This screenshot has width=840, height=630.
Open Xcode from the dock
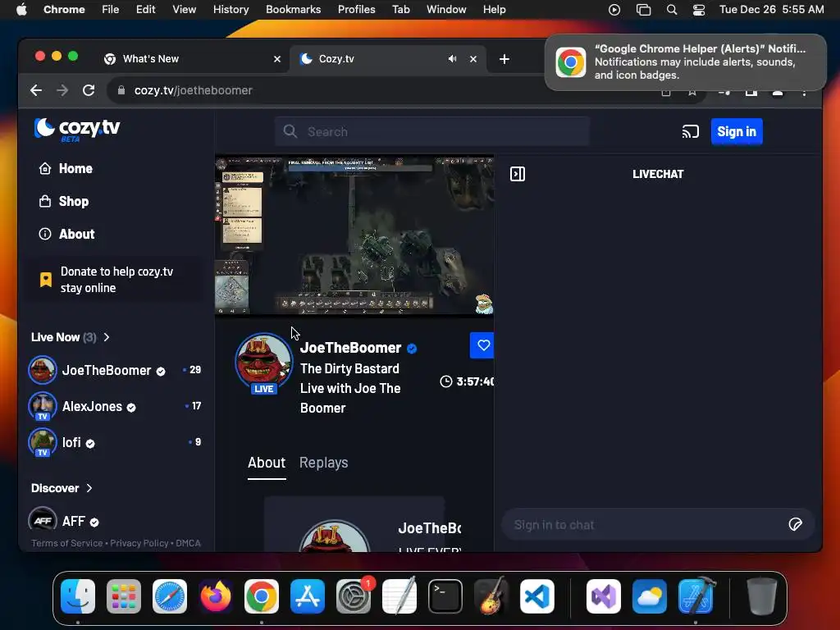[x=696, y=596]
